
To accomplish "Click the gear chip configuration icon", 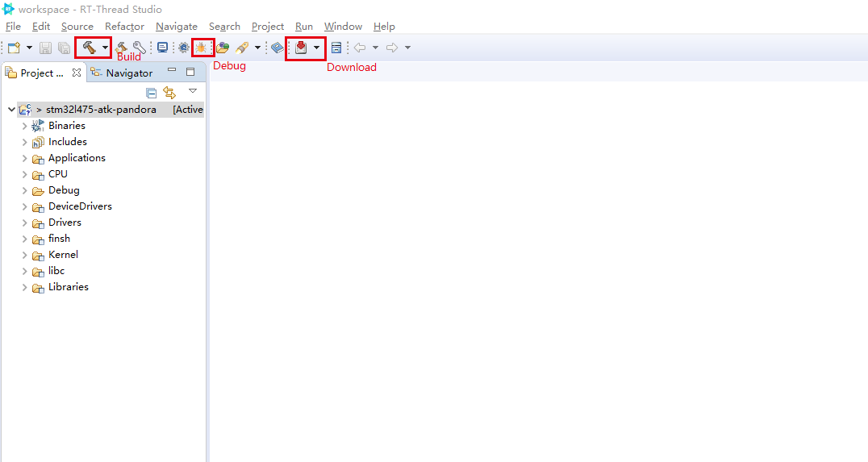I will 184,48.
